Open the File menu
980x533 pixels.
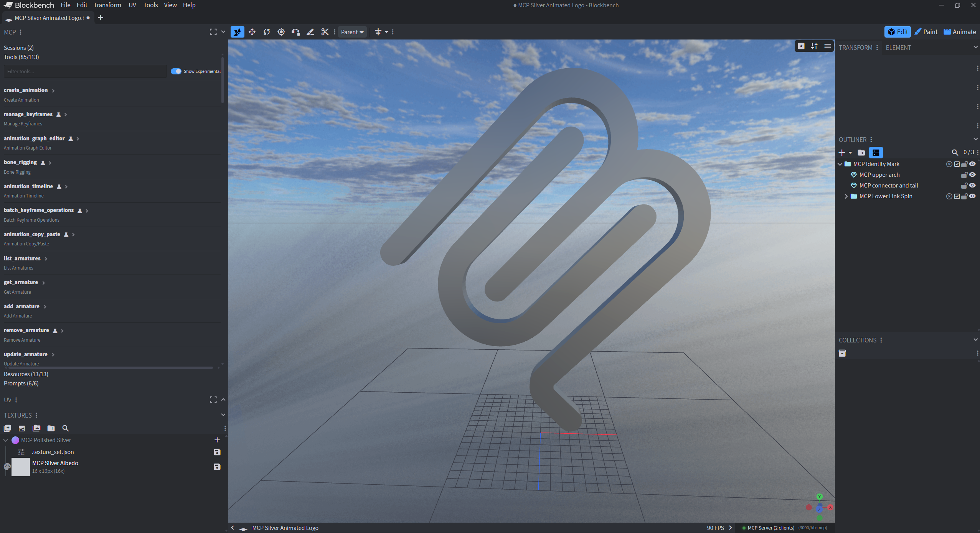click(66, 5)
